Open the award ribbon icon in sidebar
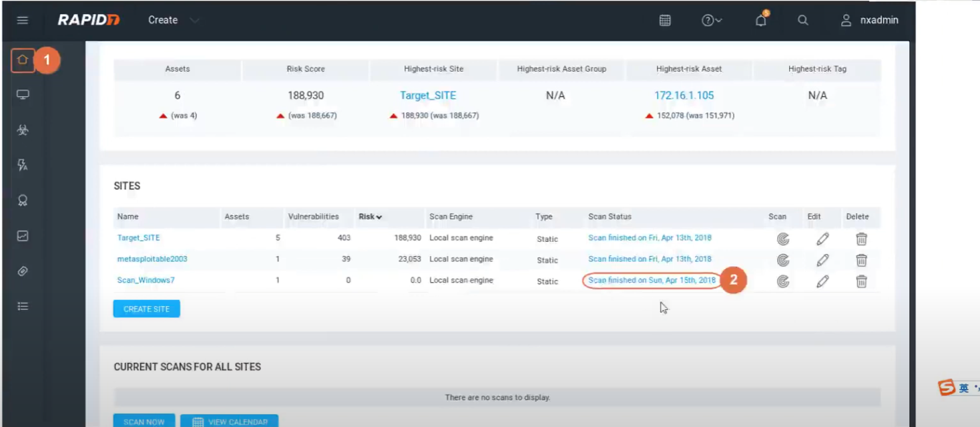 pos(23,200)
